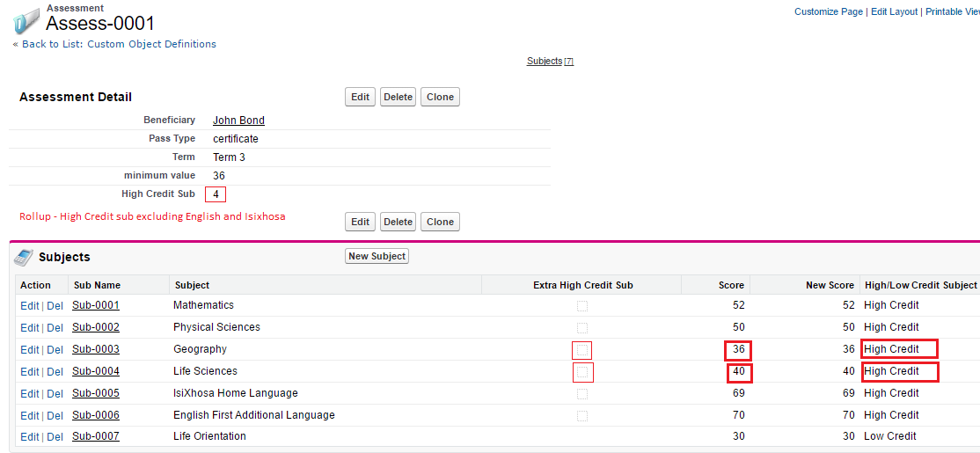
Task: Sort by Extra High Credit Sub column header
Action: click(x=583, y=286)
